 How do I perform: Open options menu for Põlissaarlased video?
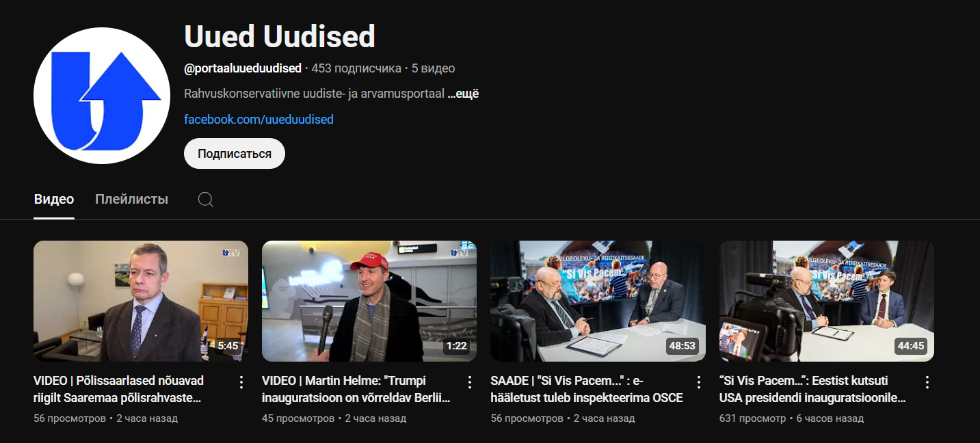coord(241,382)
